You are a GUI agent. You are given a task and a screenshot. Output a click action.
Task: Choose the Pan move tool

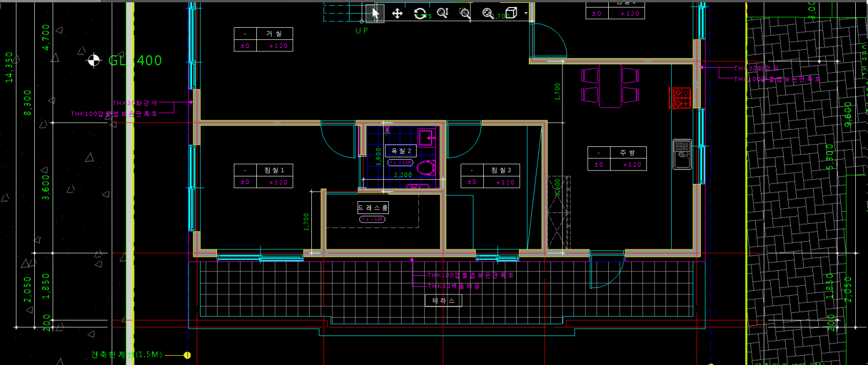pyautogui.click(x=397, y=13)
